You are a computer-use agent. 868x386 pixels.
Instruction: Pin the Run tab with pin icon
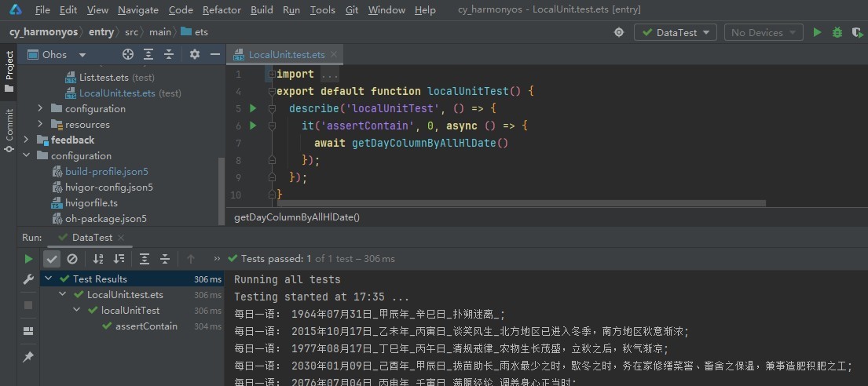point(28,357)
